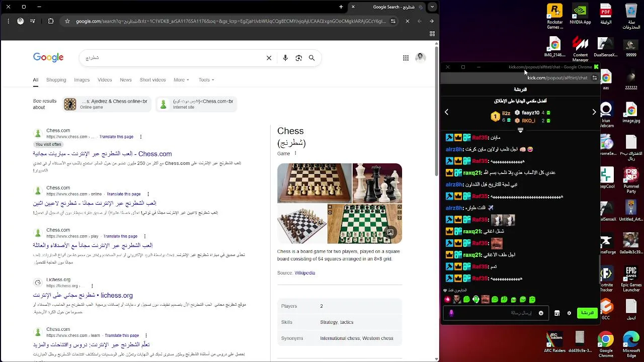644x362 pixels.
Task: Expand the More search filters dropdown
Action: (x=181, y=80)
